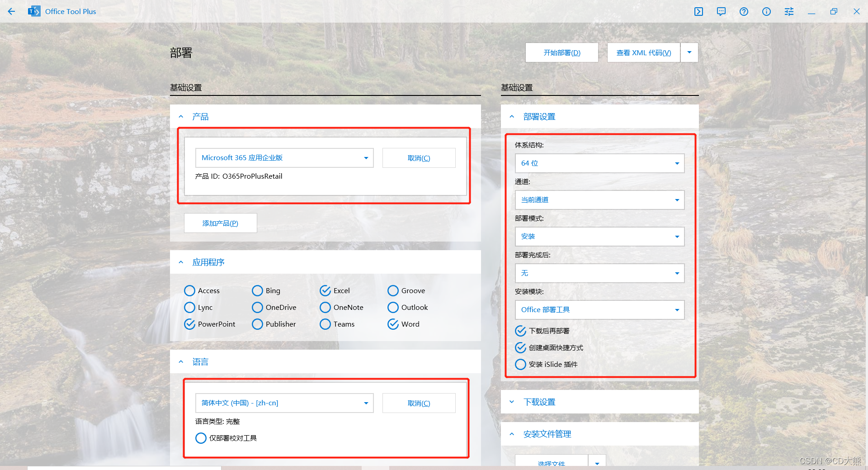
Task: Click the 语言类型: 完整 text
Action: (217, 422)
